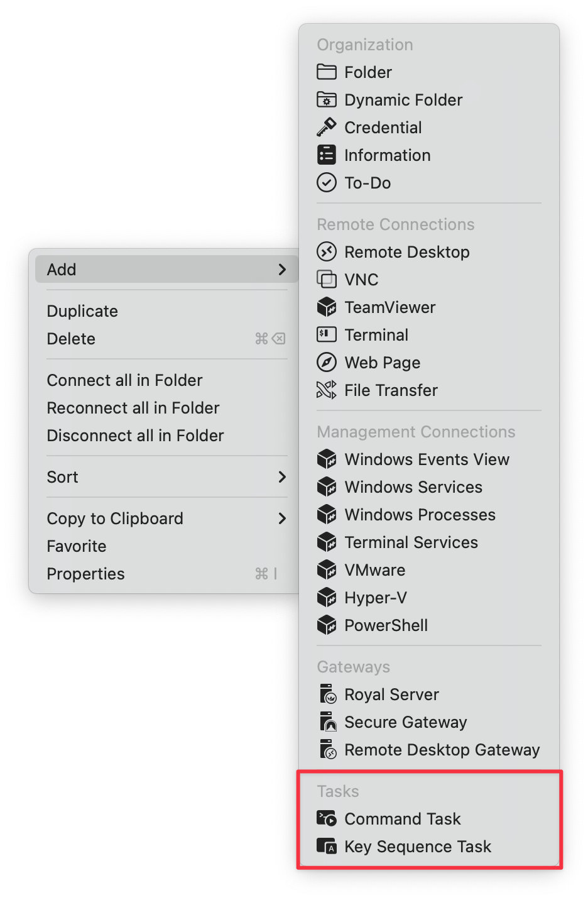Image resolution: width=588 pixels, height=900 pixels.
Task: Add a VMware connection
Action: pyautogui.click(x=429, y=570)
